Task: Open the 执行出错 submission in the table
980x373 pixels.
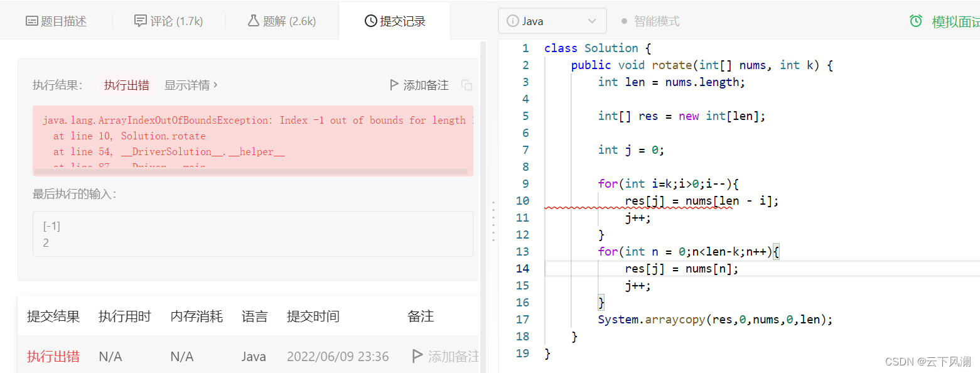Action: click(53, 356)
